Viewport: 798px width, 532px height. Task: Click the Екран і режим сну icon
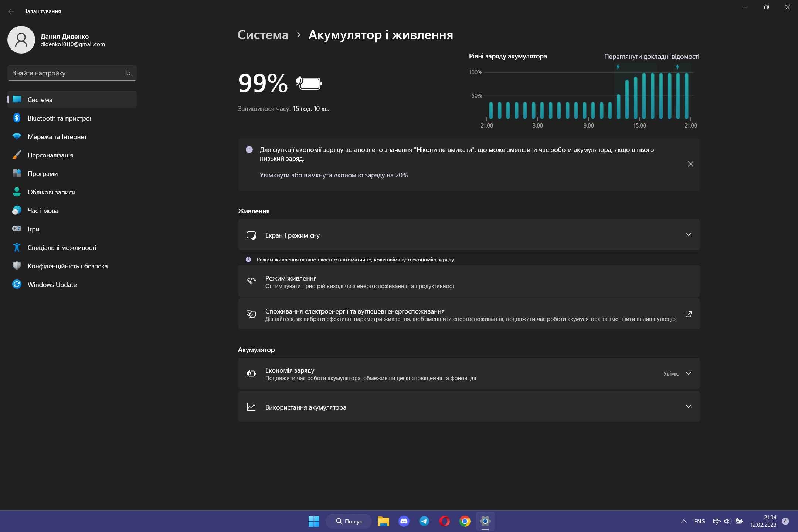251,235
